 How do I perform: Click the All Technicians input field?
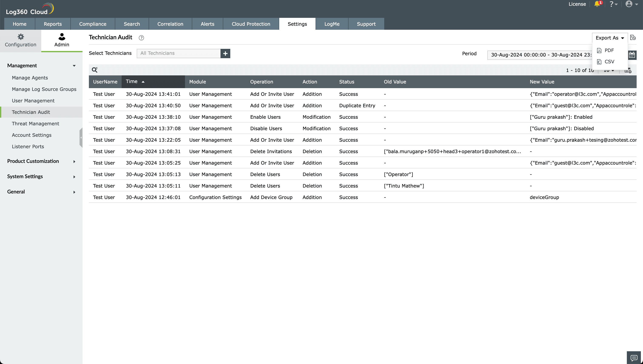click(x=178, y=53)
